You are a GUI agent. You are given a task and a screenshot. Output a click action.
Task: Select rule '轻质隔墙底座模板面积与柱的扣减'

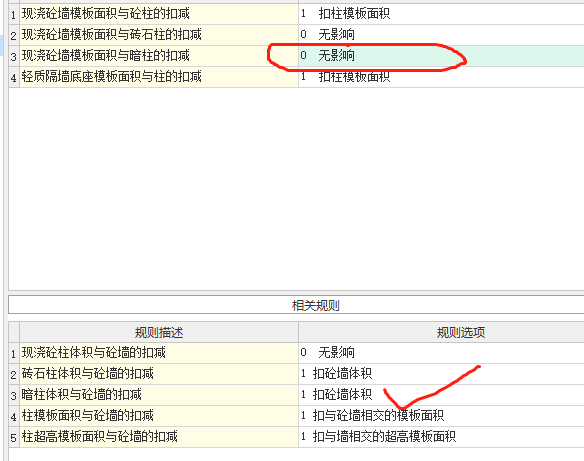click(159, 77)
